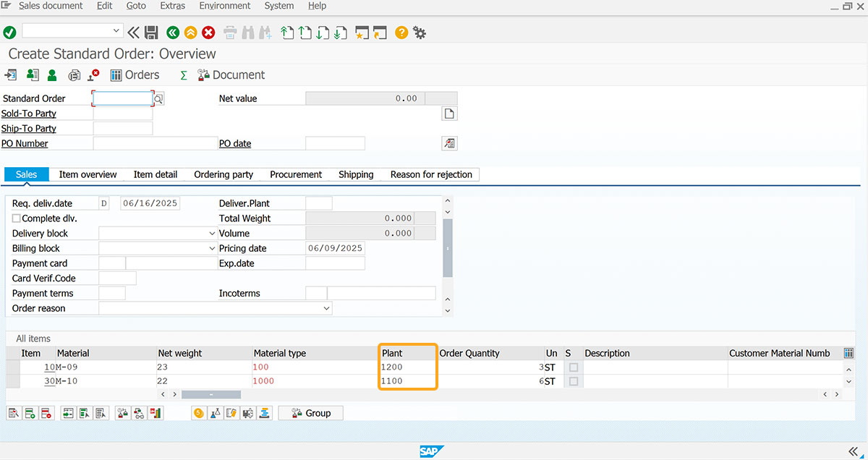
Task: Open the Extras menu
Action: tap(173, 6)
